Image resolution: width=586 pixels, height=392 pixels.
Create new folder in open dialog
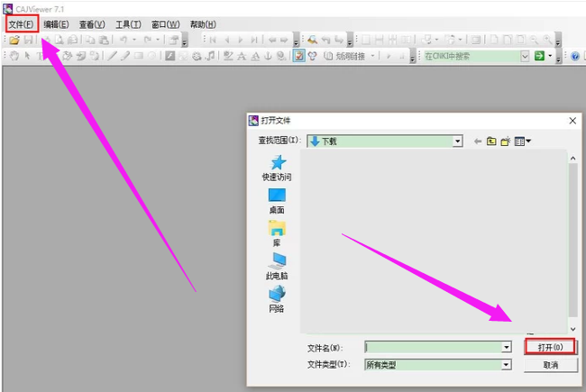click(506, 141)
